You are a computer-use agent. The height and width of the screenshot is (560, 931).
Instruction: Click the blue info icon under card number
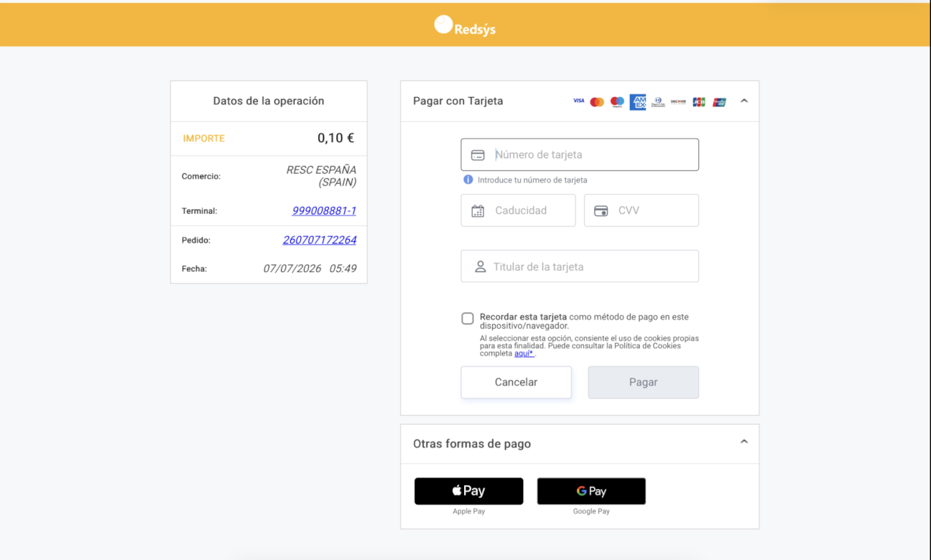(468, 179)
